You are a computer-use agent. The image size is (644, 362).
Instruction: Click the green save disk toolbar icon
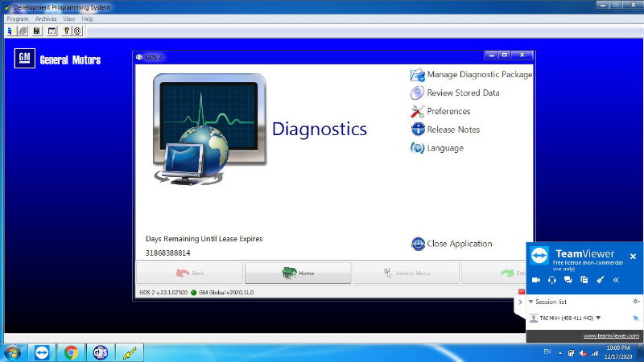pos(37,31)
